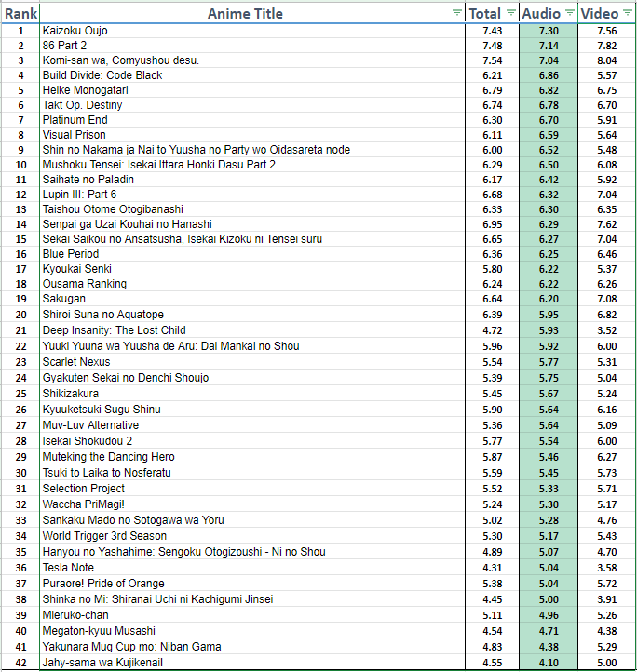This screenshot has height=672, width=637.
Task: Select rank number 1 cell
Action: click(x=20, y=31)
